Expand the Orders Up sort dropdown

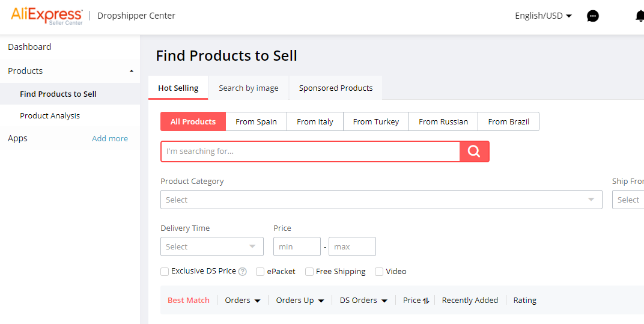(300, 301)
